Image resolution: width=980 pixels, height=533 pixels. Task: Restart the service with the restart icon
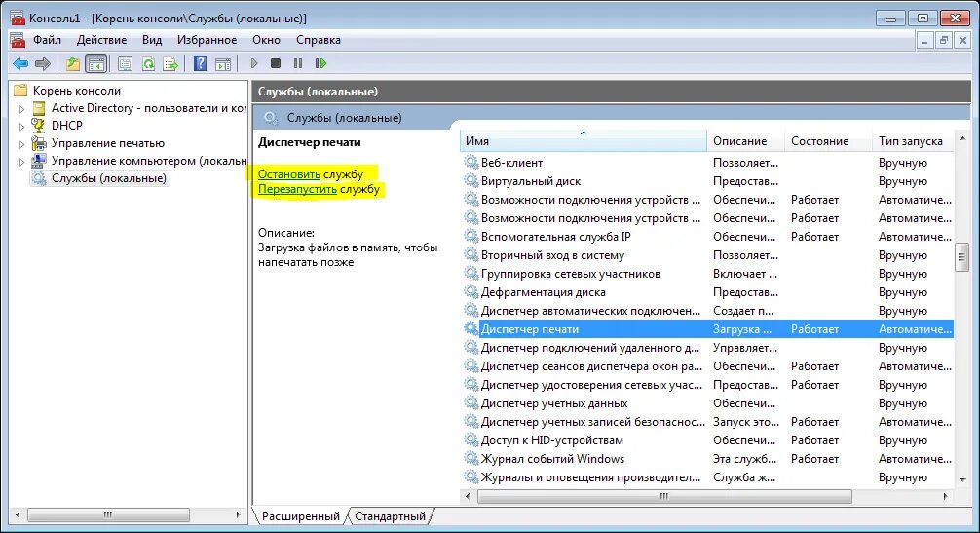(320, 63)
